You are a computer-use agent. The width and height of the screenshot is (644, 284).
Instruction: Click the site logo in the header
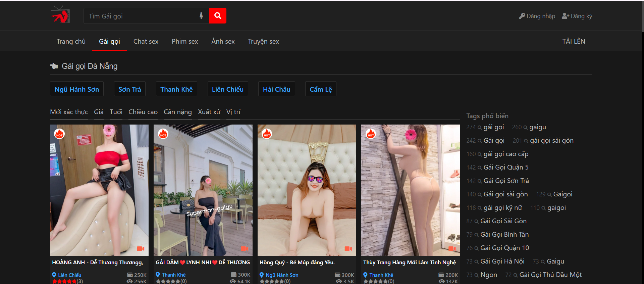click(60, 15)
